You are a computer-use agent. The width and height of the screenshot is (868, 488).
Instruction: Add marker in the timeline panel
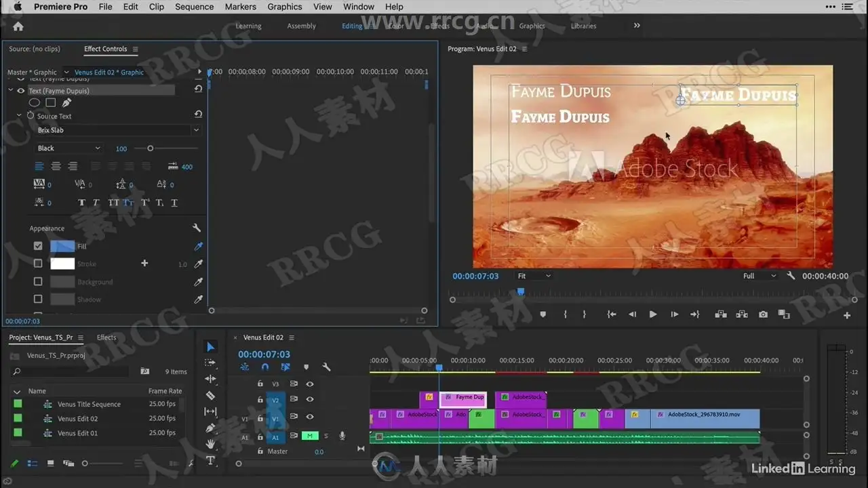pyautogui.click(x=306, y=367)
